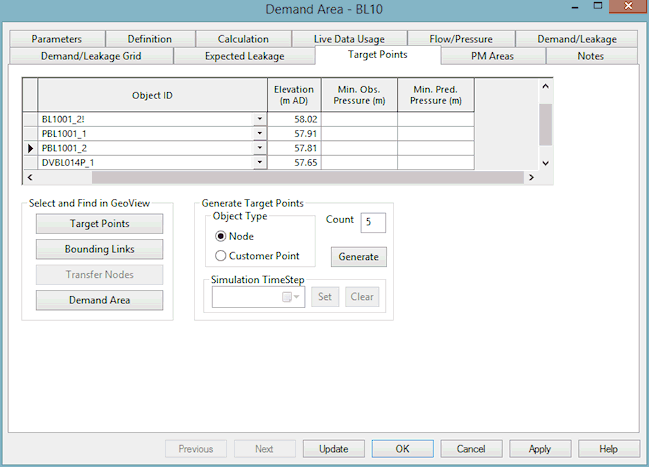Open the Simulation TimeStep dropdown
The height and width of the screenshot is (467, 649).
point(291,297)
